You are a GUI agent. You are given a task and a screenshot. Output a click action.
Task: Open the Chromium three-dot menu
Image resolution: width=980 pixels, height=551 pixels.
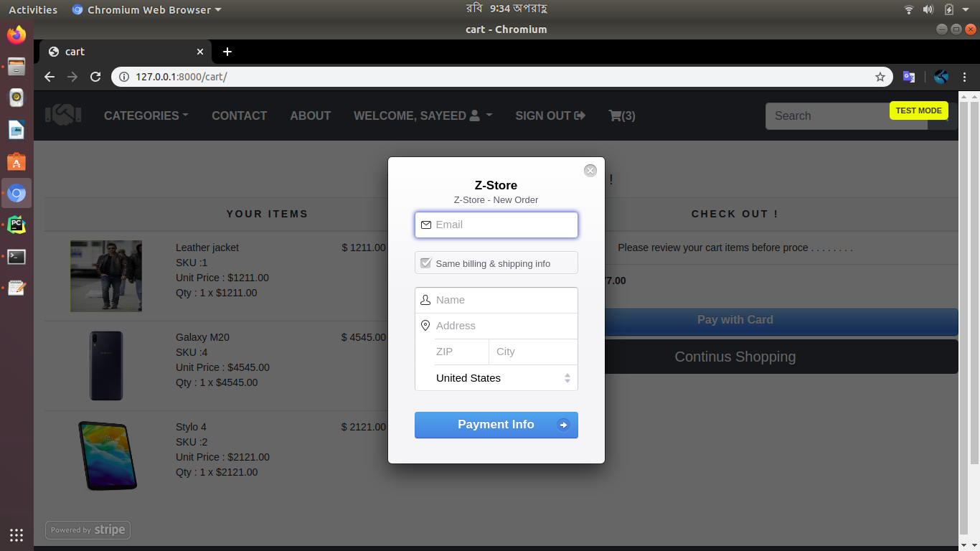pos(965,77)
